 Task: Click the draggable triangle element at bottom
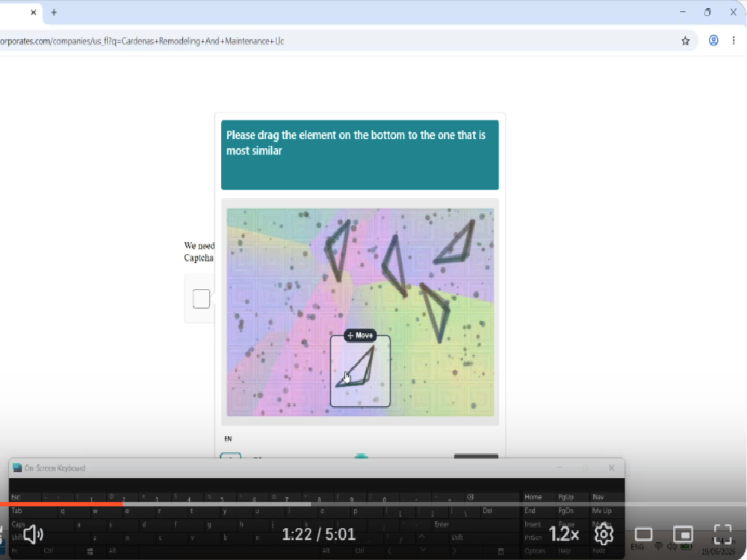coord(360,371)
